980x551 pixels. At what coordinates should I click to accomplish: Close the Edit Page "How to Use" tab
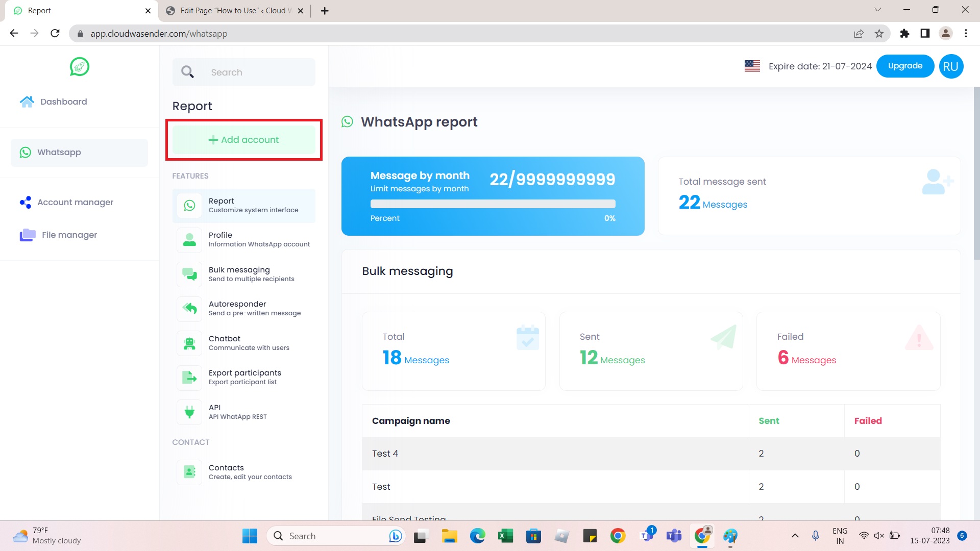pyautogui.click(x=300, y=11)
